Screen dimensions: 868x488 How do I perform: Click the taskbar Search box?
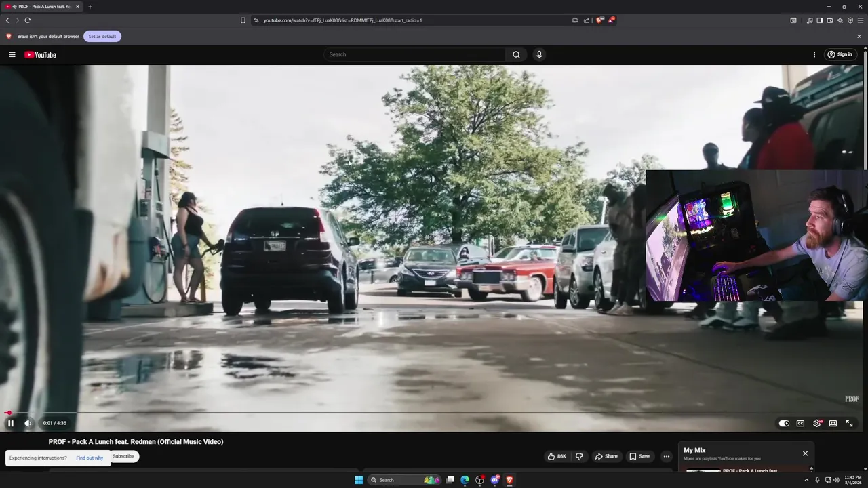[405, 480]
